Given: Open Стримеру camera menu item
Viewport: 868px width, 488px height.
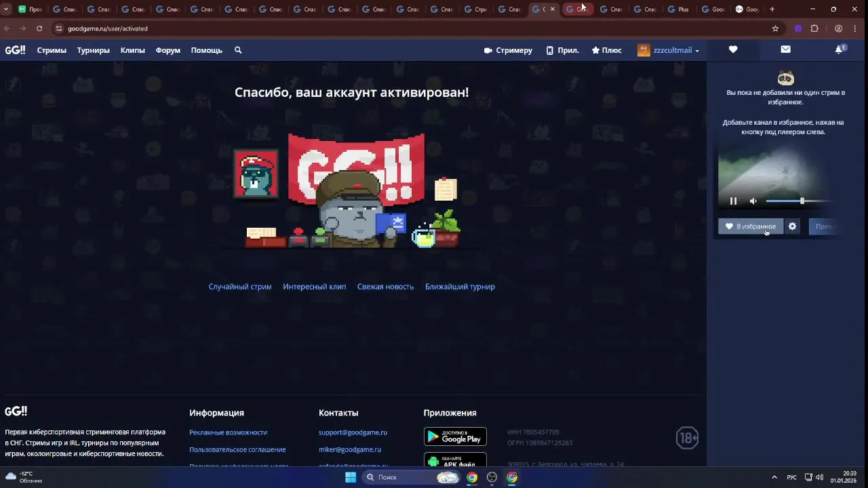Looking at the screenshot, I should [508, 50].
